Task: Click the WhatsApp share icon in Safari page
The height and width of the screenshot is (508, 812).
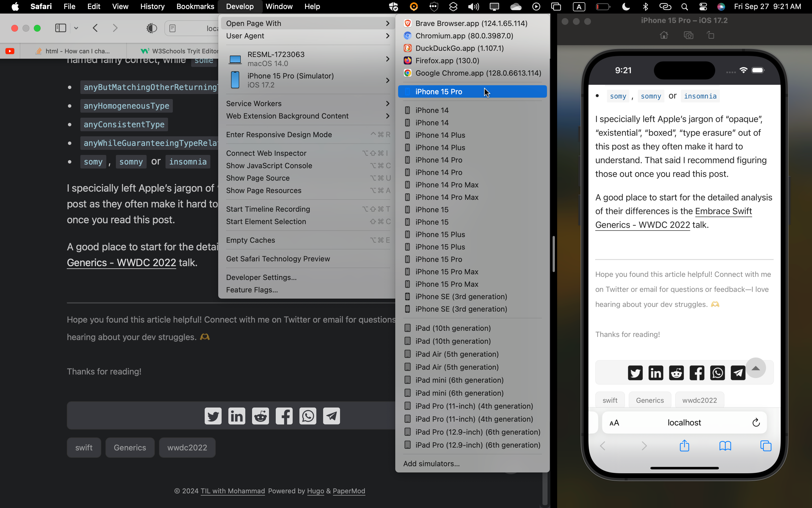Action: tap(308, 416)
